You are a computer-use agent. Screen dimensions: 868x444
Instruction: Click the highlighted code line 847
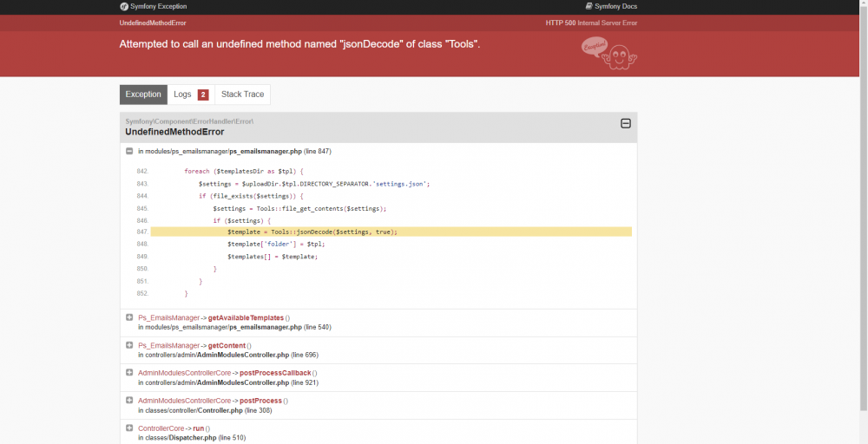(x=391, y=232)
